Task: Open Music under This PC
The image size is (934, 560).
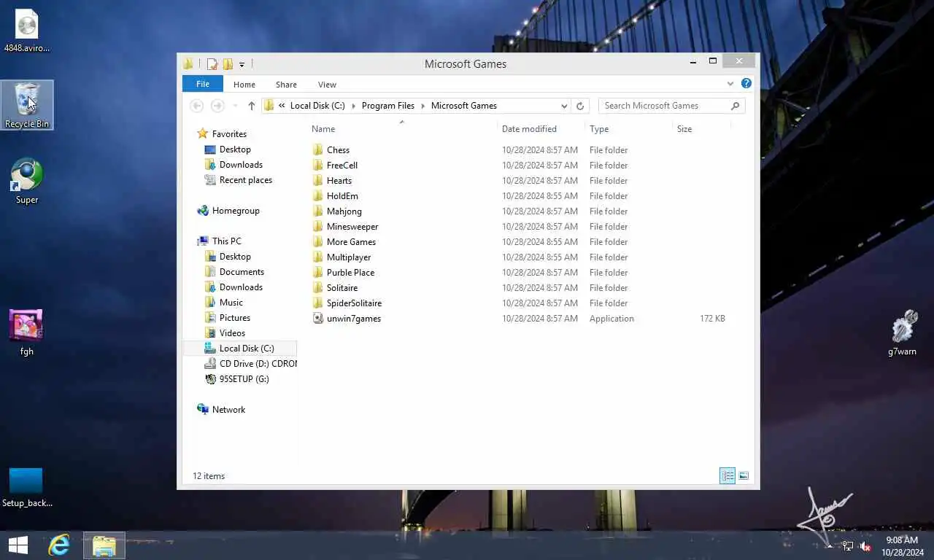Action: 224,303
